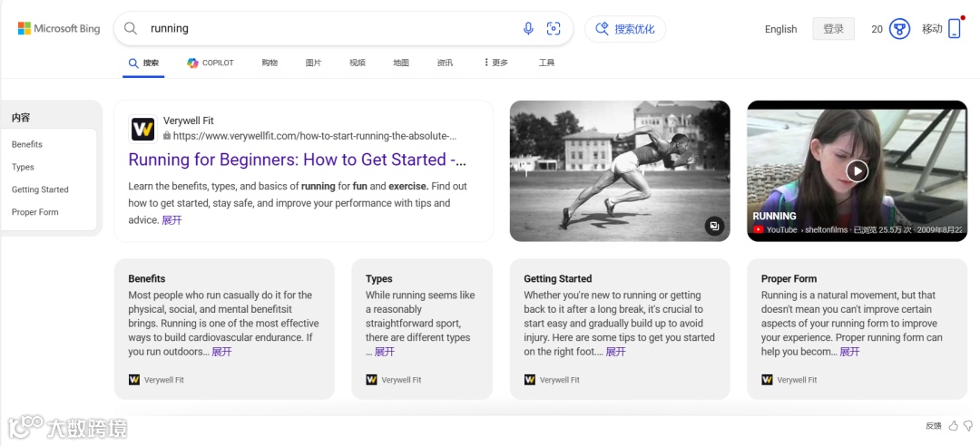This screenshot has width=980, height=446.
Task: Open the 更多 (More) menu
Action: click(x=496, y=63)
